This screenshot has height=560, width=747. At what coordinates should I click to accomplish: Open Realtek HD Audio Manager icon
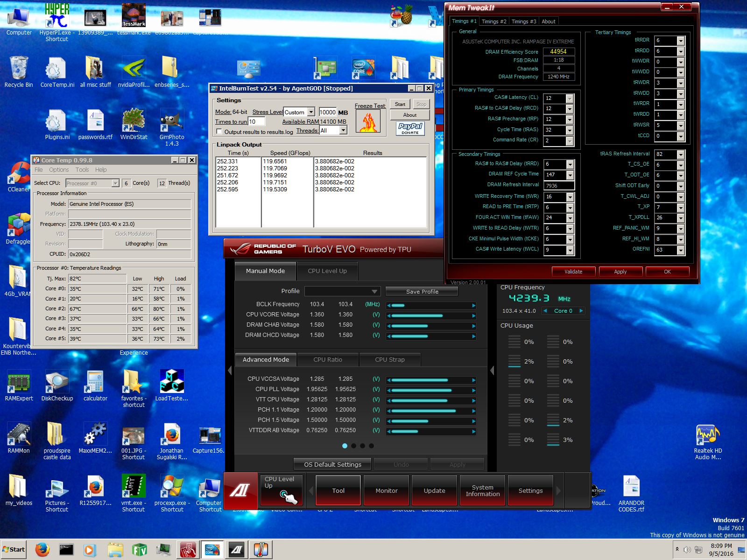click(x=708, y=441)
